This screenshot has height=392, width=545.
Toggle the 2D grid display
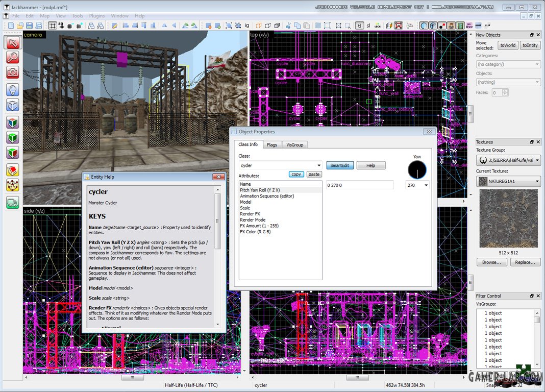pos(52,26)
